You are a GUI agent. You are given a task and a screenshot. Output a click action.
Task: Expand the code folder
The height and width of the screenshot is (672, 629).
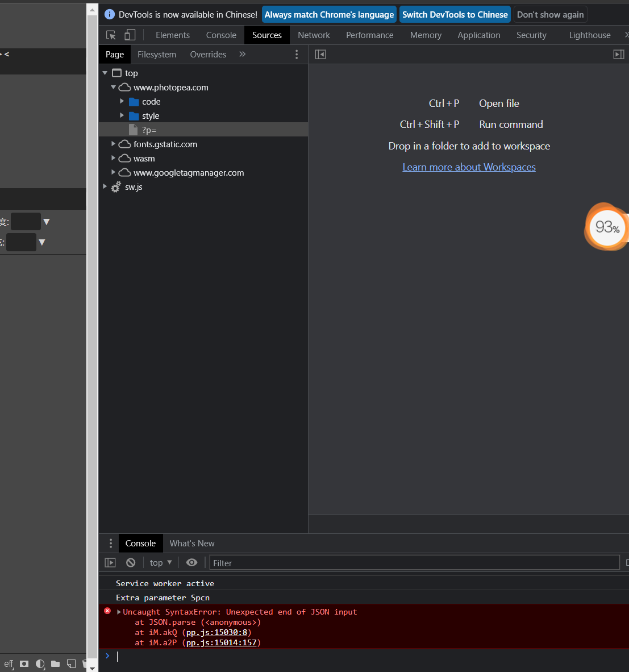point(122,101)
